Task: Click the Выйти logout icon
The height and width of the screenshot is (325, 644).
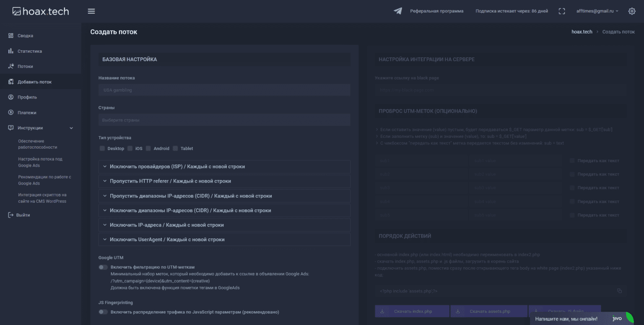Action: pos(11,215)
